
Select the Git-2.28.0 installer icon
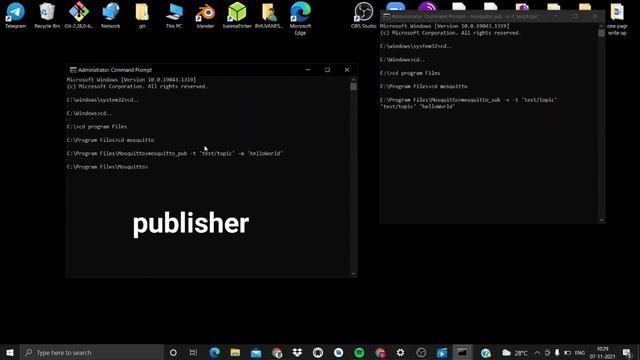pos(79,15)
